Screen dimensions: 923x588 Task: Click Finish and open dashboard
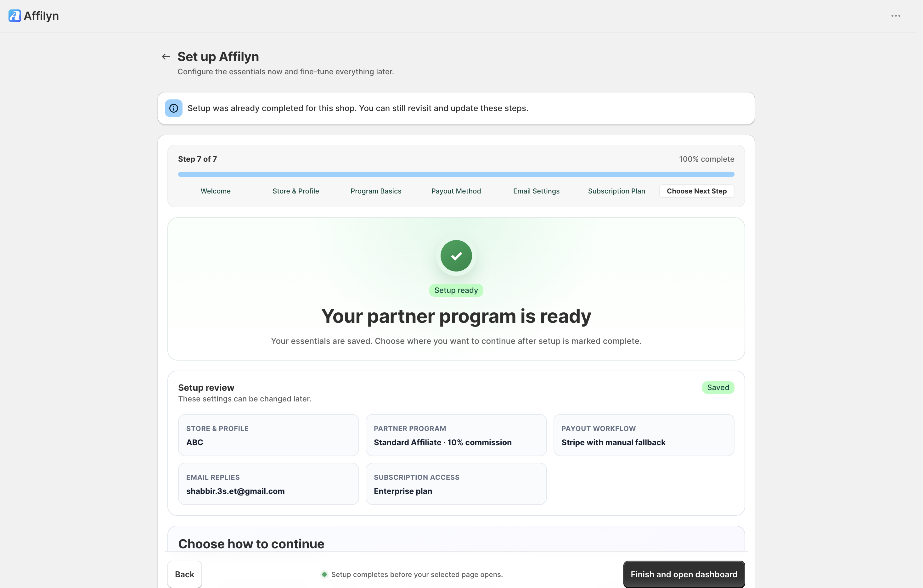pyautogui.click(x=684, y=574)
